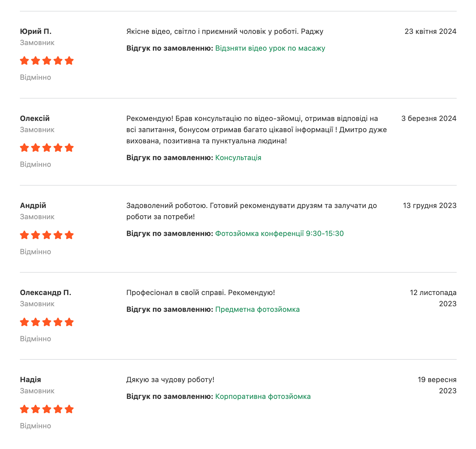Click the date 23 квітня 2024
The height and width of the screenshot is (449, 476).
coord(430,31)
